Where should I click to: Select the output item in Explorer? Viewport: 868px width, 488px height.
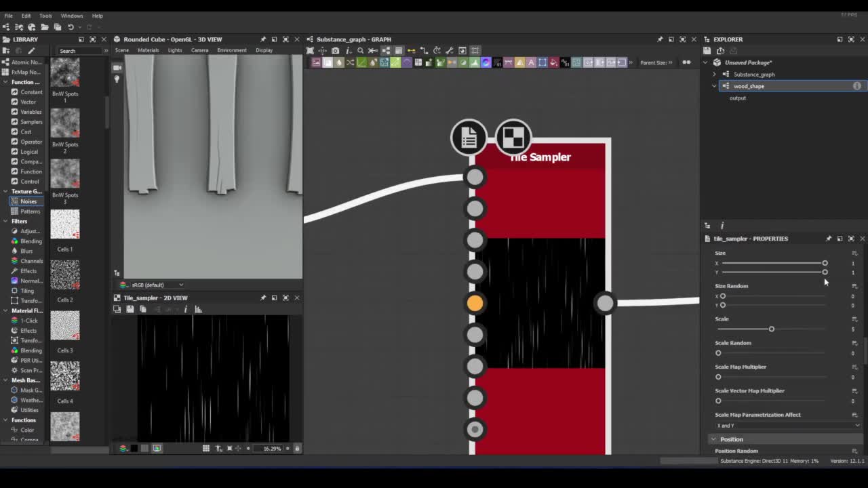pyautogui.click(x=738, y=98)
